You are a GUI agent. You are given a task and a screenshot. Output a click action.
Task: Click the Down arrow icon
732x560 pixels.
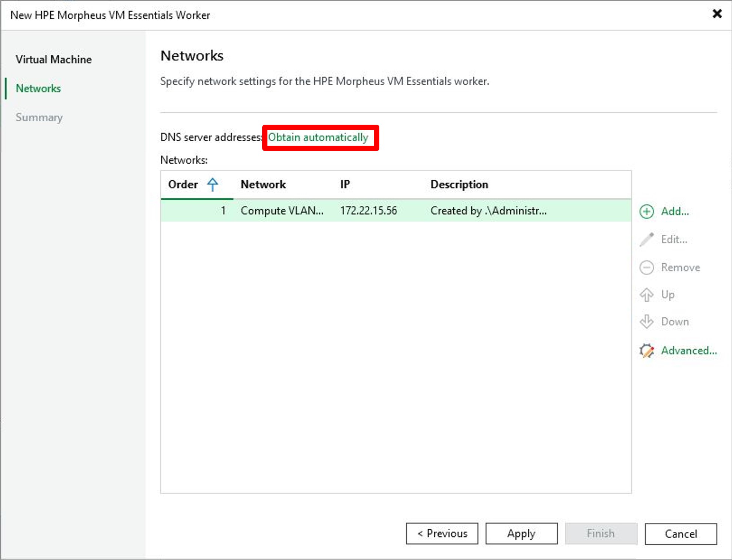coord(646,322)
